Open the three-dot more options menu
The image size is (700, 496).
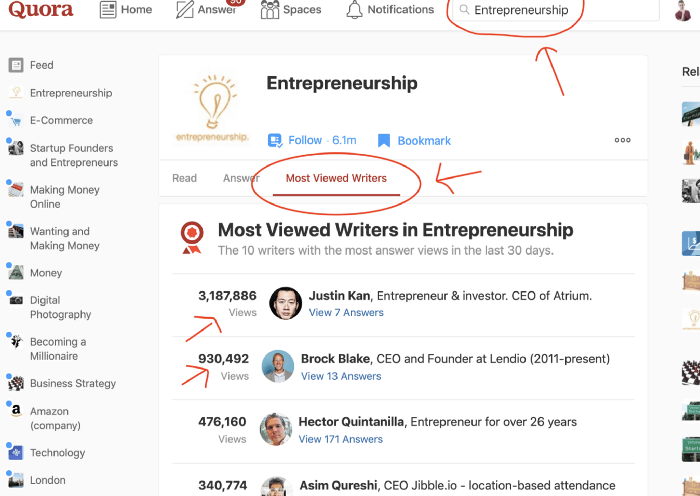click(622, 141)
